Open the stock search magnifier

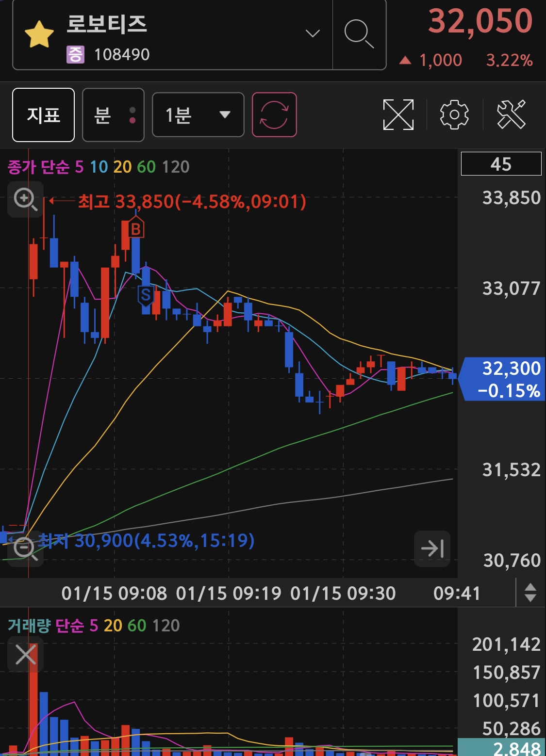coord(359,34)
